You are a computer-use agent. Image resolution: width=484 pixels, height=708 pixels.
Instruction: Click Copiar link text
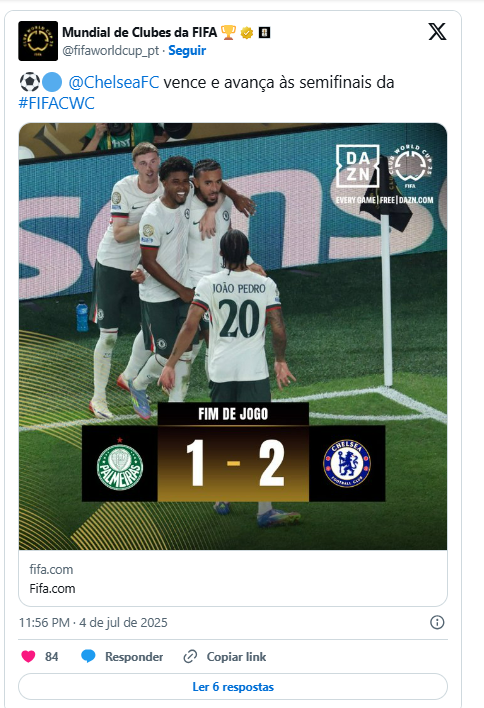(x=236, y=657)
